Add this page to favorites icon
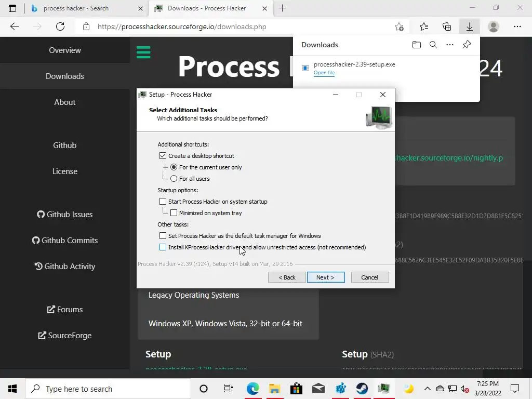This screenshot has height=399, width=532. 400,27
